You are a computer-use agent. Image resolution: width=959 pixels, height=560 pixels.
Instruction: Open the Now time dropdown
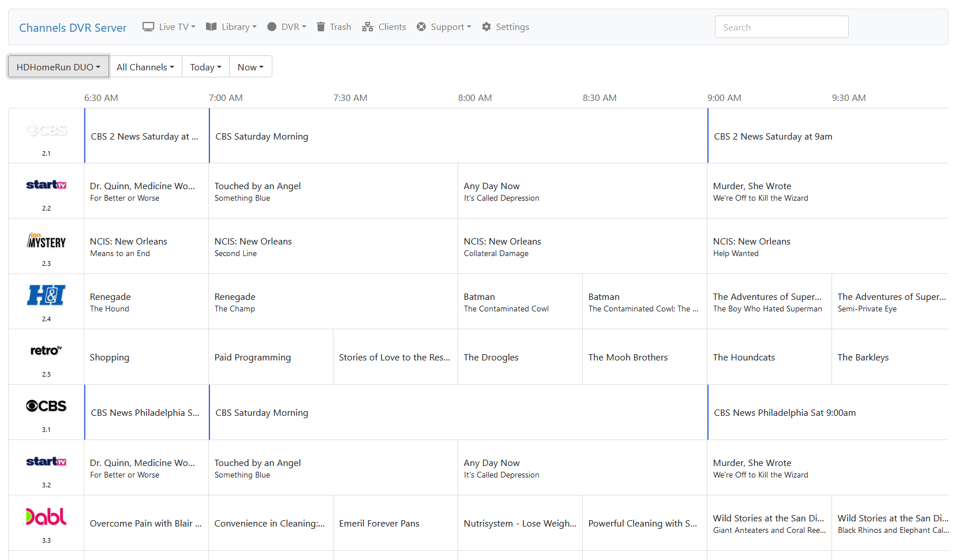pyautogui.click(x=250, y=67)
